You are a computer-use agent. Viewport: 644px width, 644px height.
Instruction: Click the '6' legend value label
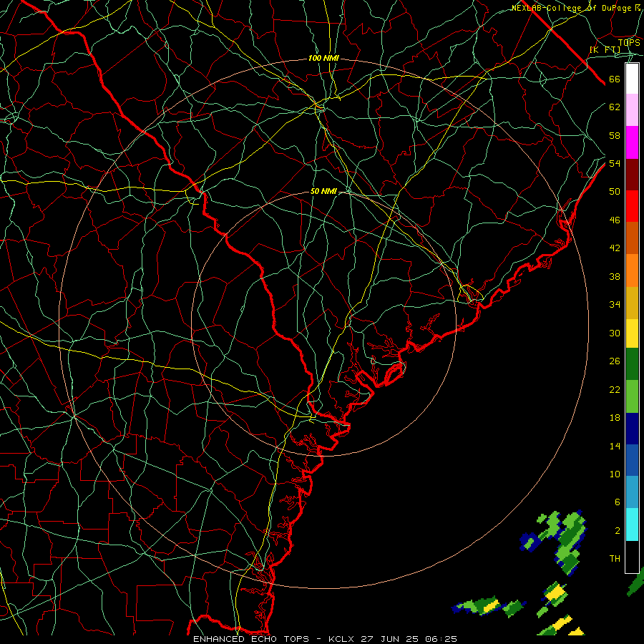click(618, 502)
